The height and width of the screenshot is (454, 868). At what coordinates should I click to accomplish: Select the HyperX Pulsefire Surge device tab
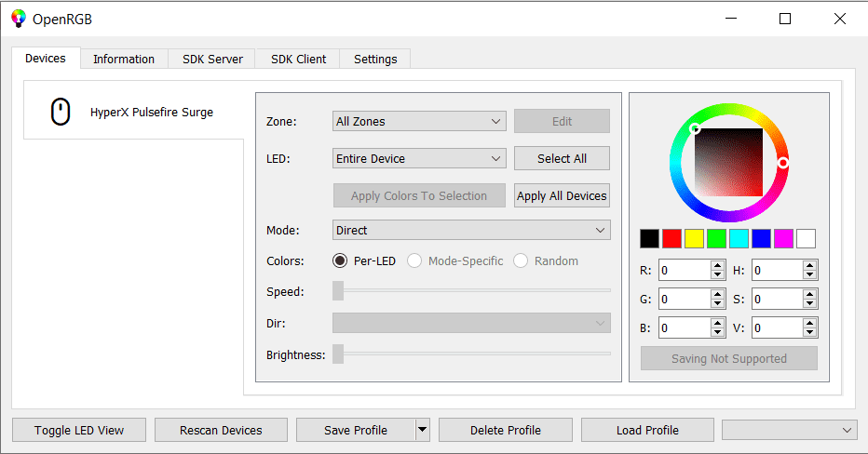point(133,111)
